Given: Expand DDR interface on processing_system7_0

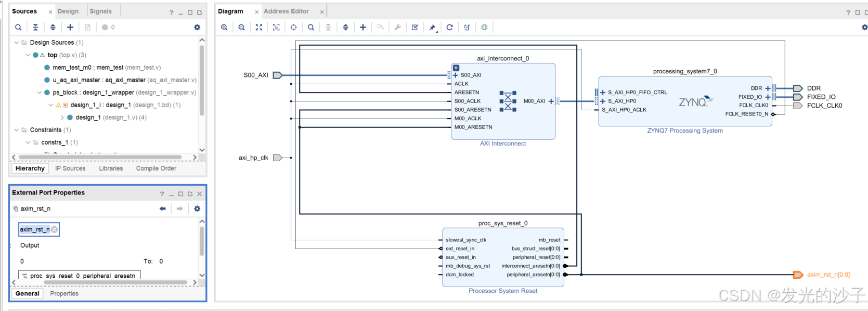Looking at the screenshot, I should (768, 88).
